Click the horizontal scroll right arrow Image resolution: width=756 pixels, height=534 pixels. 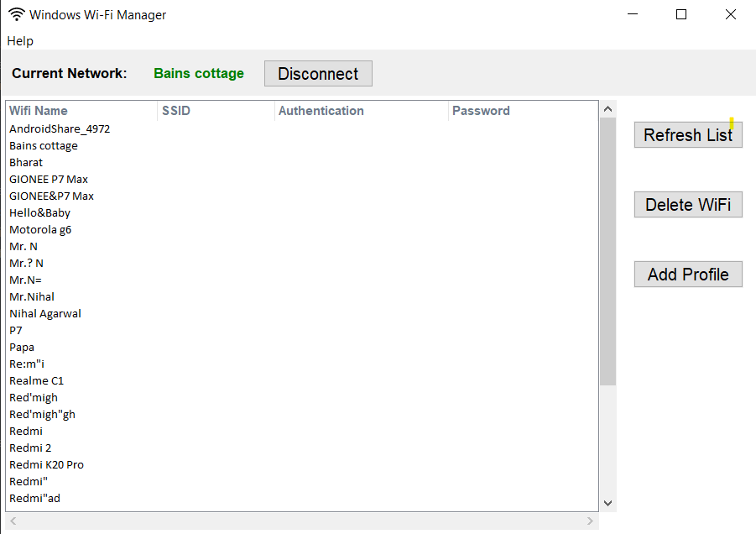click(590, 521)
